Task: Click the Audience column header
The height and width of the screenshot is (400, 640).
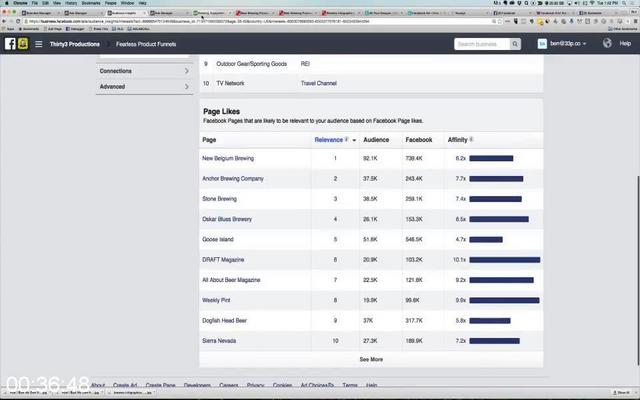Action: (x=376, y=140)
